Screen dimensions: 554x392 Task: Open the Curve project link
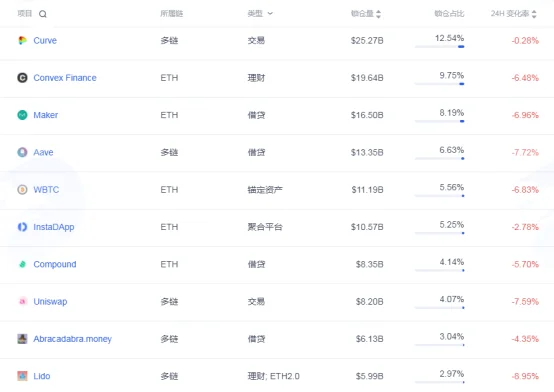pos(45,41)
